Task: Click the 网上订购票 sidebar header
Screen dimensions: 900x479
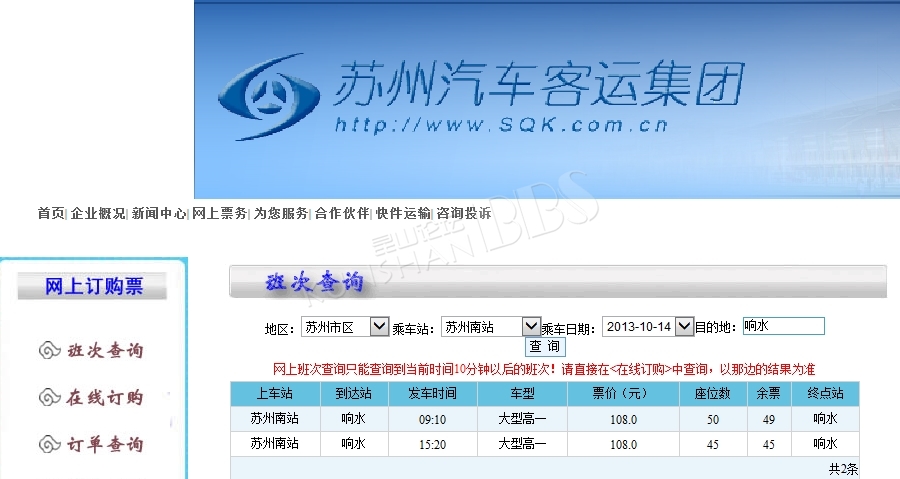Action: pos(92,286)
